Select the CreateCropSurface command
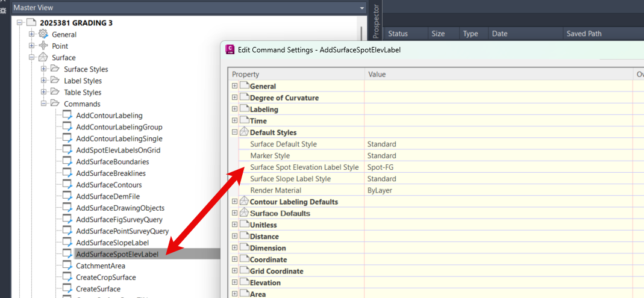Image resolution: width=644 pixels, height=298 pixels. click(106, 277)
